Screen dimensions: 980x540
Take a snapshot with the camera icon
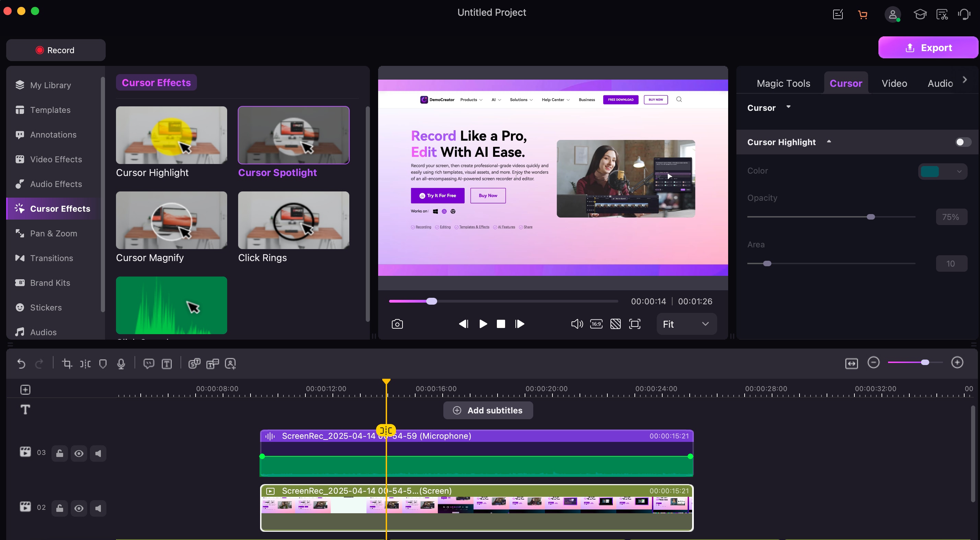pyautogui.click(x=397, y=324)
